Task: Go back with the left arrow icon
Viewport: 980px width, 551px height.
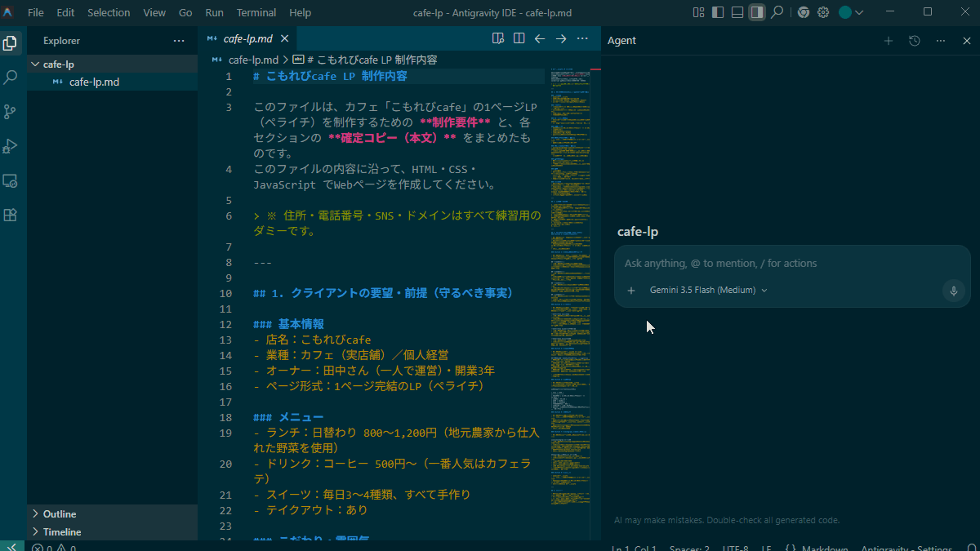Action: pyautogui.click(x=540, y=38)
